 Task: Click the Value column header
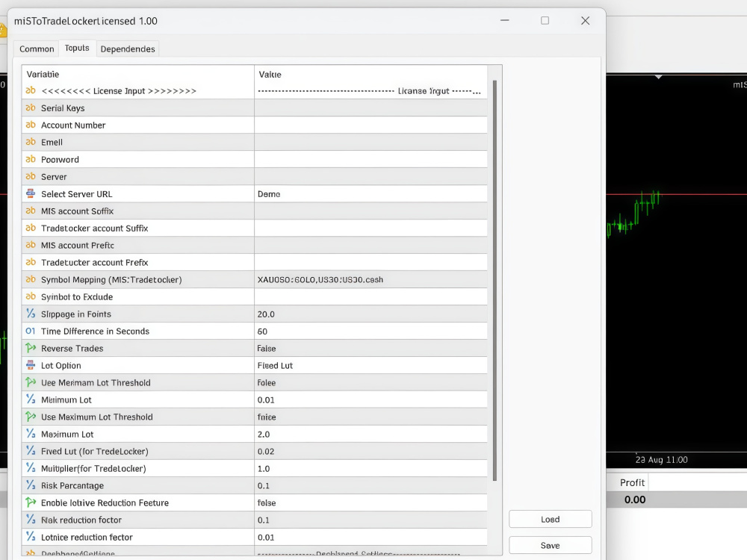(x=371, y=74)
